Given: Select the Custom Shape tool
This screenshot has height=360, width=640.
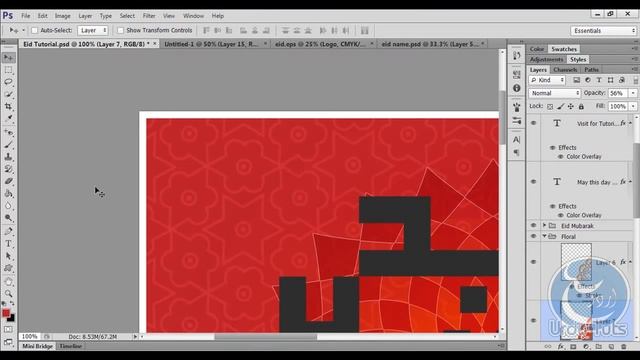Looking at the screenshot, I should tap(8, 268).
